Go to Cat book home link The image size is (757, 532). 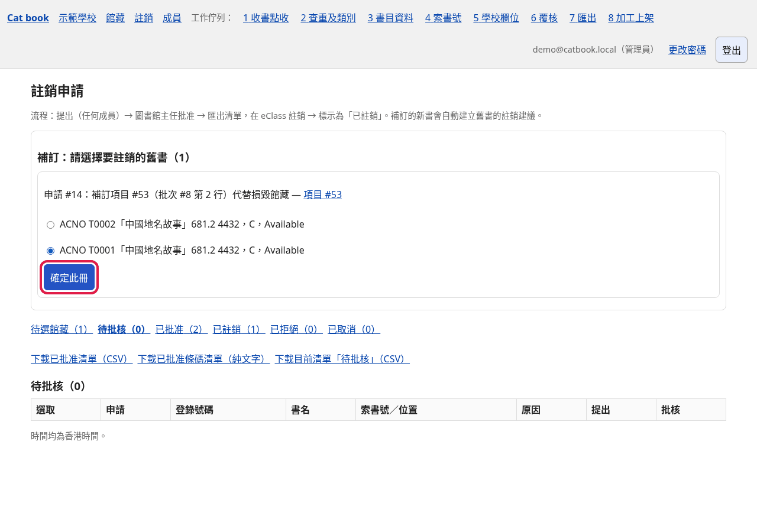28,18
